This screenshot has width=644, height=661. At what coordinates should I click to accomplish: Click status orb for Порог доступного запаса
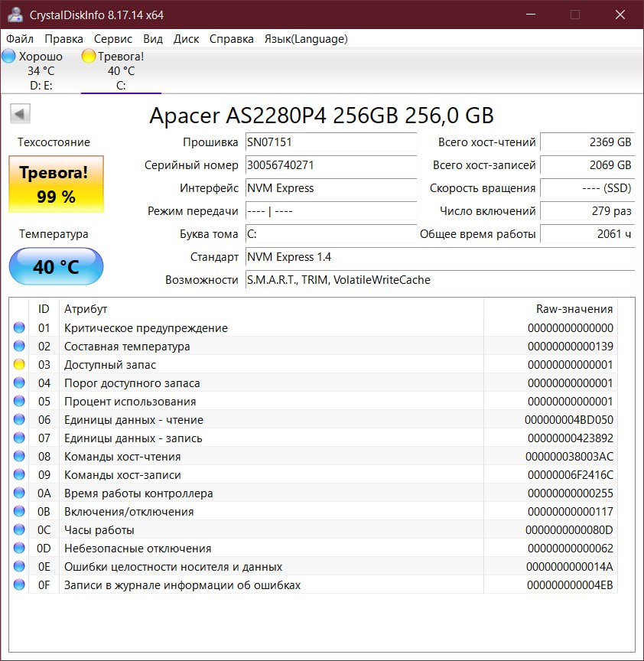(x=19, y=383)
